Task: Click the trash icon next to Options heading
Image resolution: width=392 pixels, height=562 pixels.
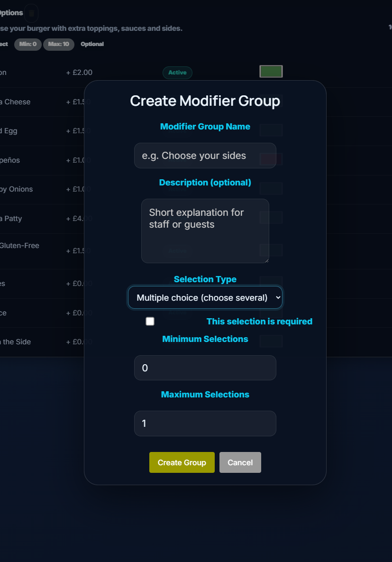Action: (32, 13)
